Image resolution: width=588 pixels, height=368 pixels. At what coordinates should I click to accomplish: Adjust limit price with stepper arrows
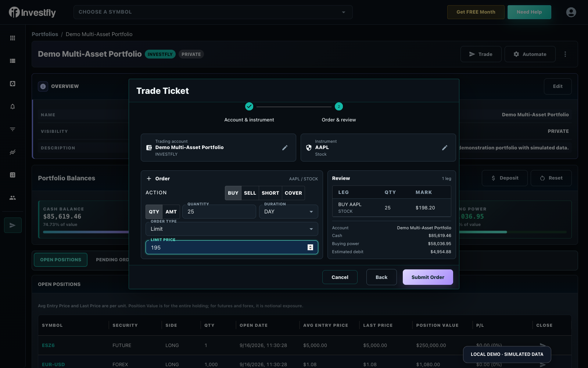tap(310, 247)
